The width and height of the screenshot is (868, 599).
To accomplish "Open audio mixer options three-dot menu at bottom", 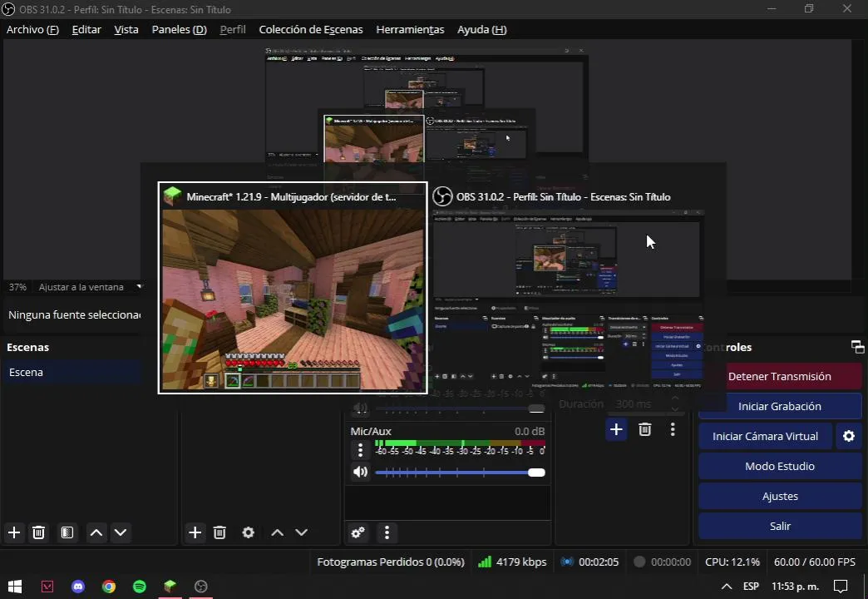I will click(x=387, y=532).
